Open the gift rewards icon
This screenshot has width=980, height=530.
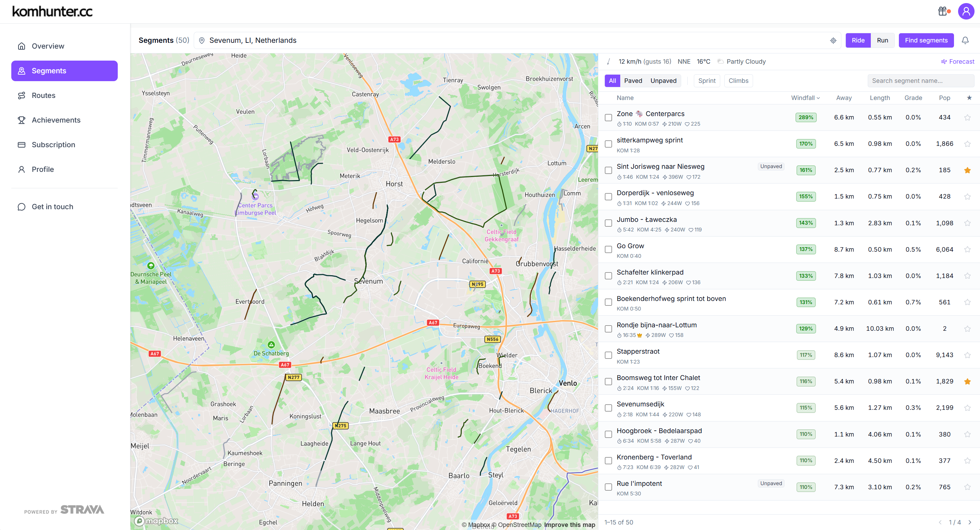pyautogui.click(x=942, y=11)
